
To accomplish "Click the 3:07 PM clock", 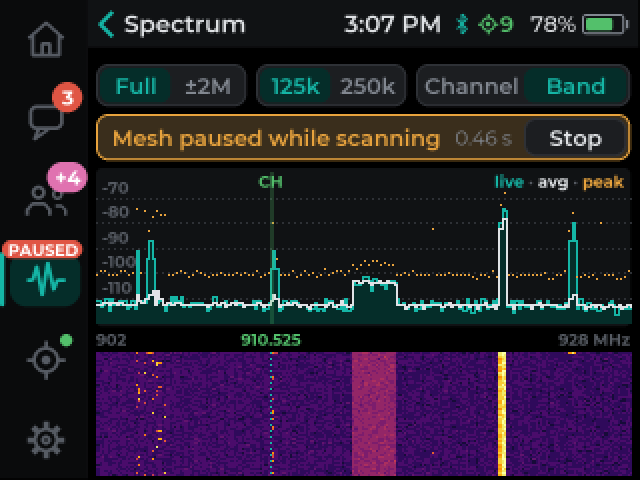I will [x=392, y=24].
